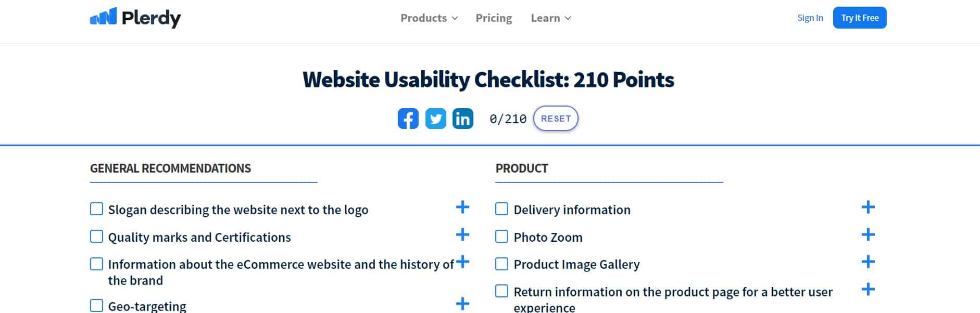Reset checklist progress with RESET button
The image size is (980, 313).
click(x=556, y=119)
